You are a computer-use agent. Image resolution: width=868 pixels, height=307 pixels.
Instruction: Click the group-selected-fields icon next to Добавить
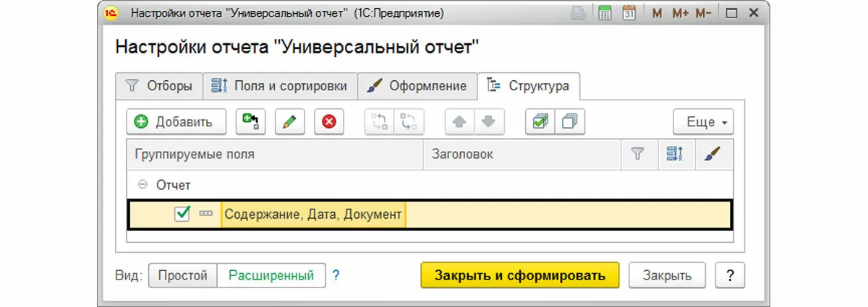tap(251, 122)
